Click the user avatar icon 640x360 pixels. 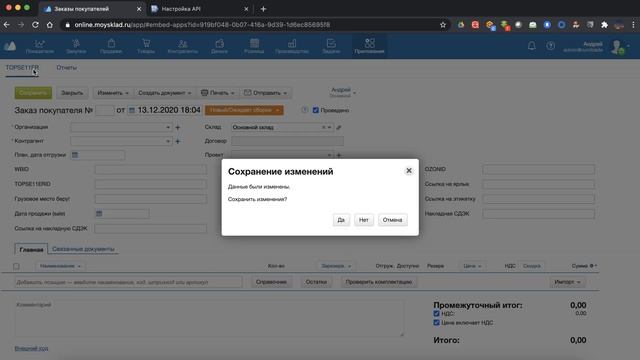click(x=618, y=47)
